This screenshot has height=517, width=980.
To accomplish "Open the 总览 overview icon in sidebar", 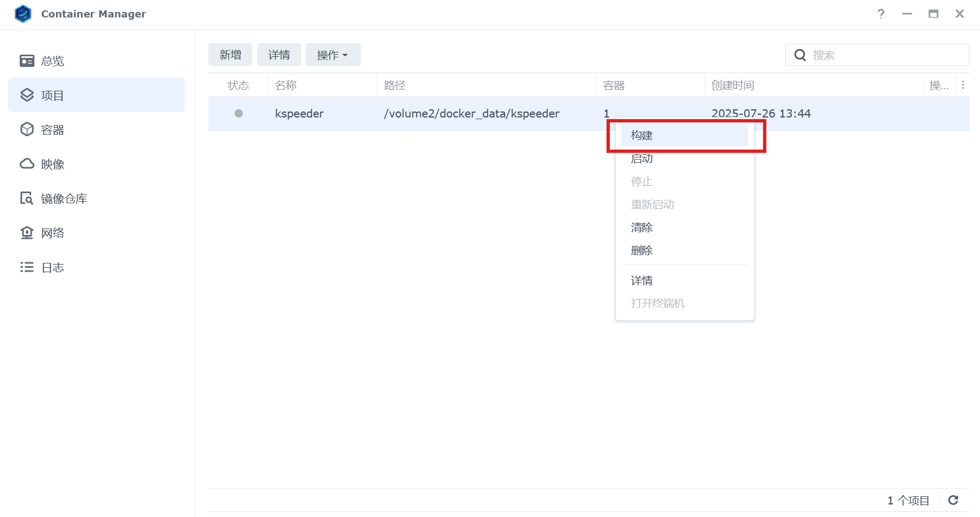I will 27,61.
